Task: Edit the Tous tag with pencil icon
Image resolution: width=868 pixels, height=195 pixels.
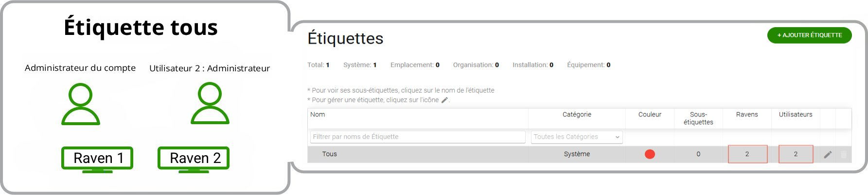Action: coord(828,155)
